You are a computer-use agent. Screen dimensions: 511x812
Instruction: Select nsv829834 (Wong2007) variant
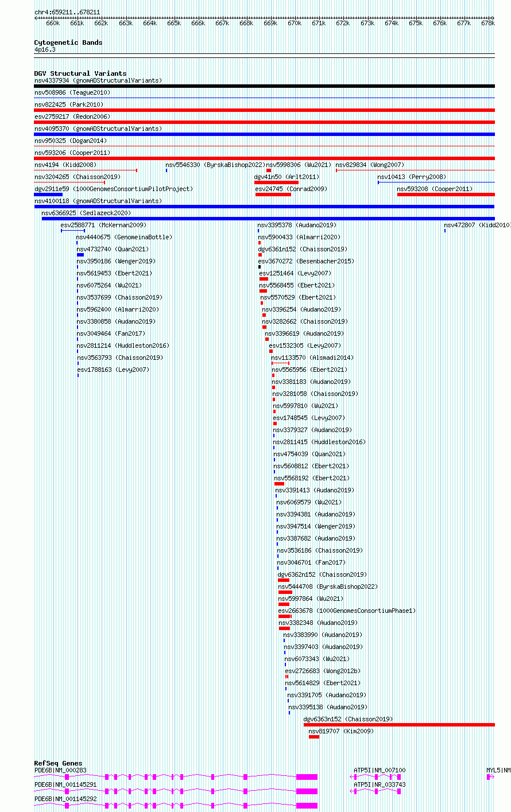pos(370,165)
